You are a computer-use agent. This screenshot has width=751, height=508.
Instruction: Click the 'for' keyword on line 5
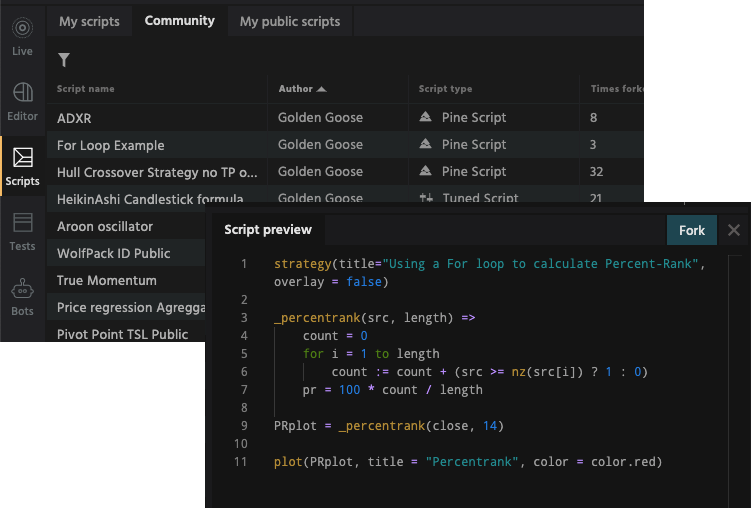[x=313, y=354]
